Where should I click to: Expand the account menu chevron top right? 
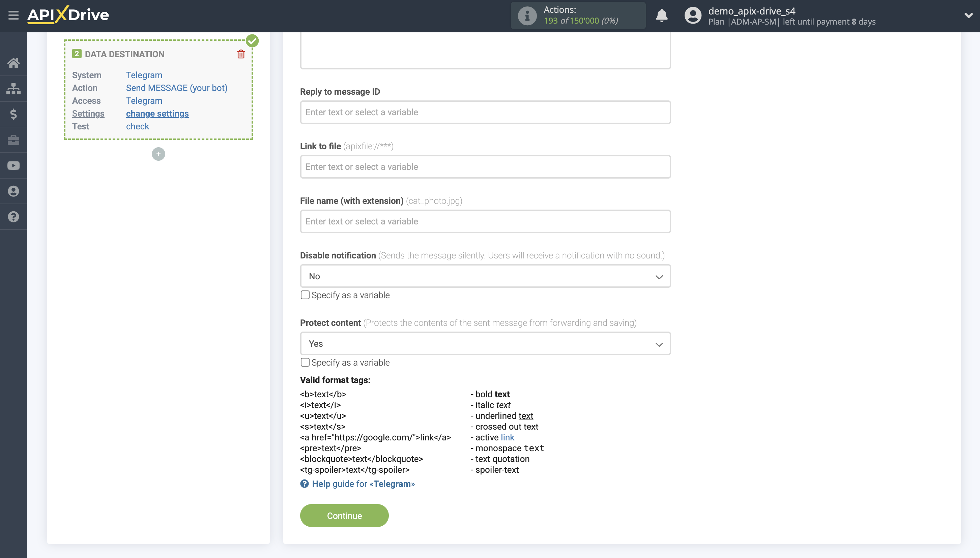point(969,15)
